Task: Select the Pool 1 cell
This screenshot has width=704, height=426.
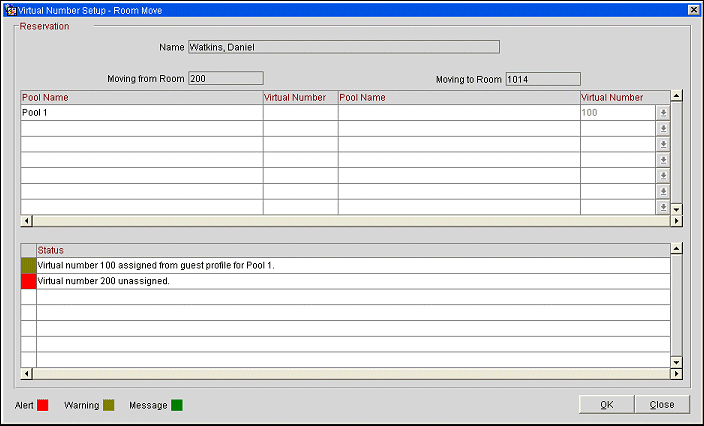Action: (140, 113)
